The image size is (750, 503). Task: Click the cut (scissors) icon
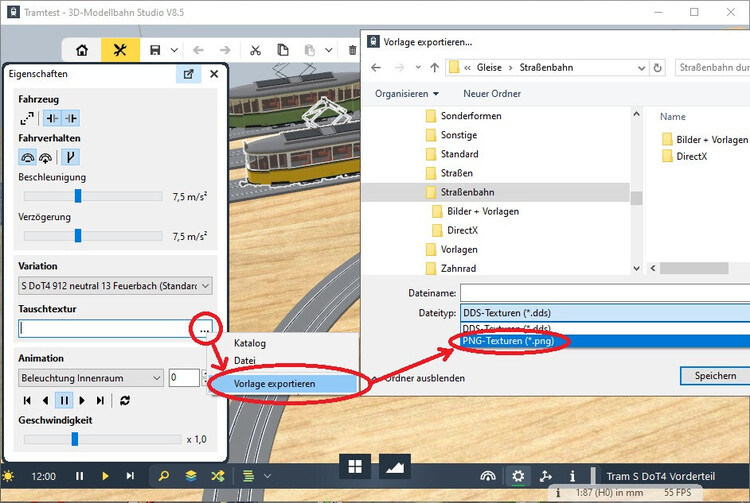256,50
